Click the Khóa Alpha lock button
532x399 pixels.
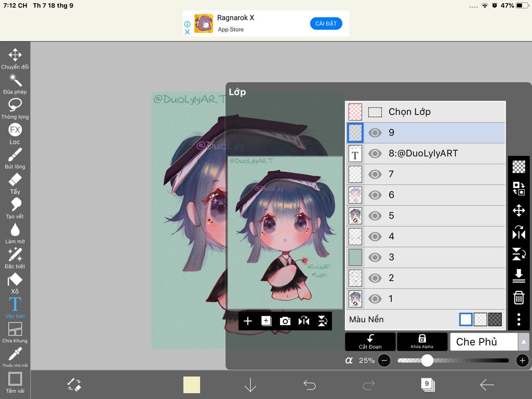(422, 342)
